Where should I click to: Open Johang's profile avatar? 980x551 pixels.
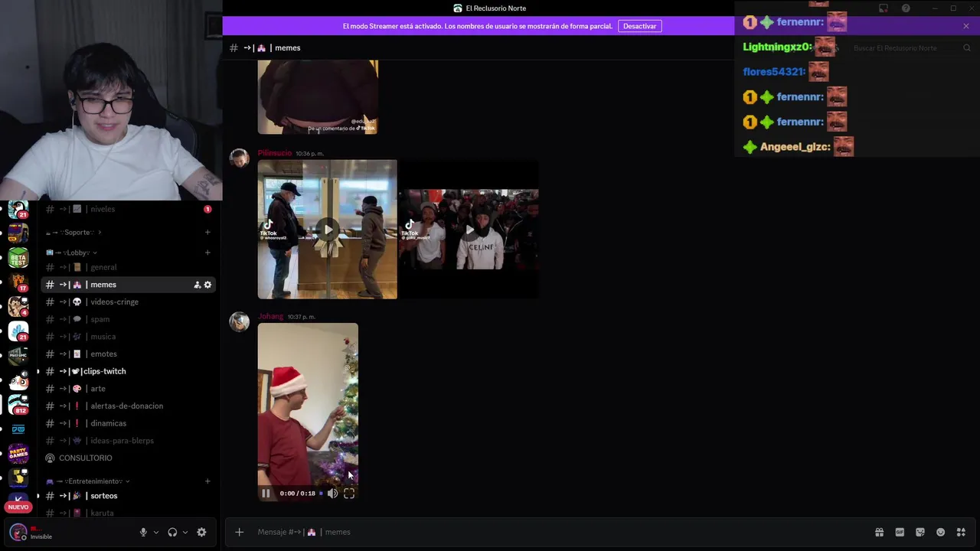point(240,321)
